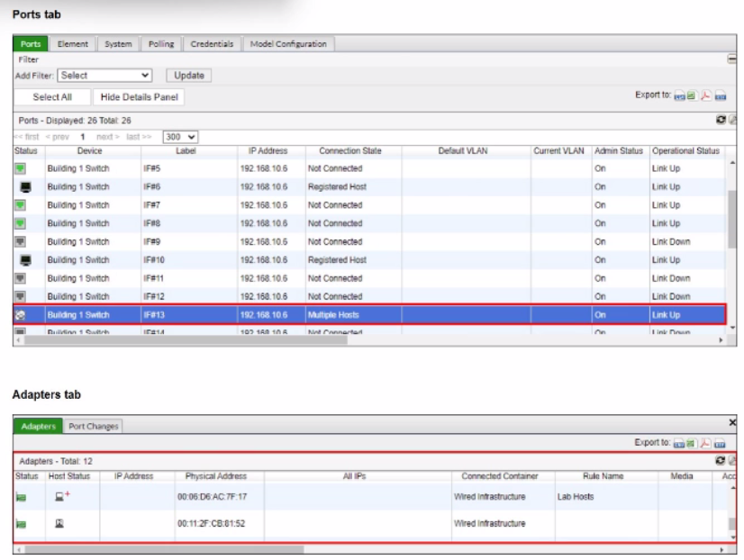This screenshot has height=560, width=744.
Task: Click the refresh icon in Ports table header
Action: 720,119
